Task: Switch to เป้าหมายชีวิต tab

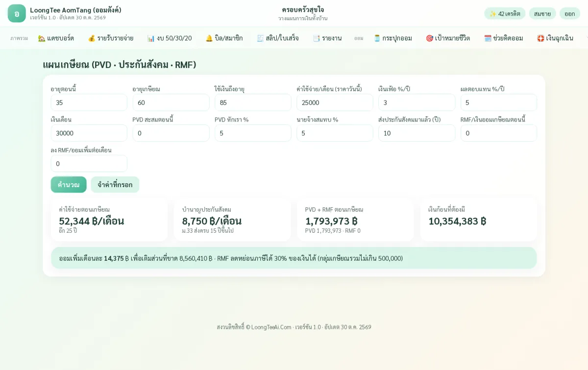Action: pyautogui.click(x=447, y=38)
